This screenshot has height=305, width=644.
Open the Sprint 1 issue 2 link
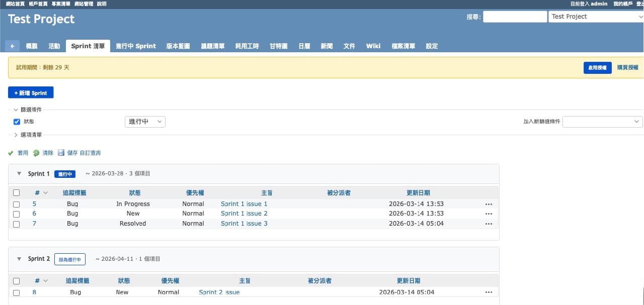pyautogui.click(x=244, y=213)
